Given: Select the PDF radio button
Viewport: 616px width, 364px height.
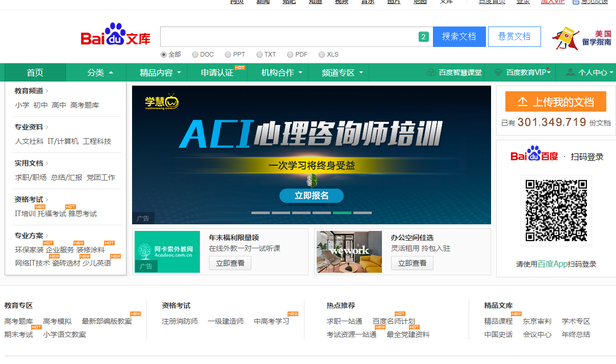Looking at the screenshot, I should [290, 55].
